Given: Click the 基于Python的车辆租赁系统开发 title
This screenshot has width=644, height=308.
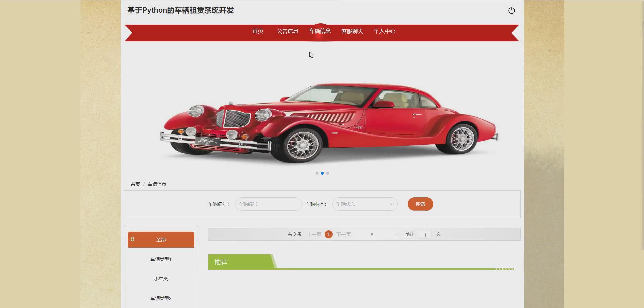Looking at the screenshot, I should [180, 10].
